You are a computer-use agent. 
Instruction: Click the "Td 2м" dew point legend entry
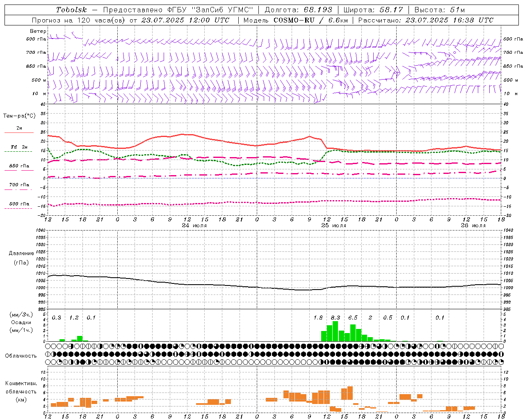(x=19, y=147)
